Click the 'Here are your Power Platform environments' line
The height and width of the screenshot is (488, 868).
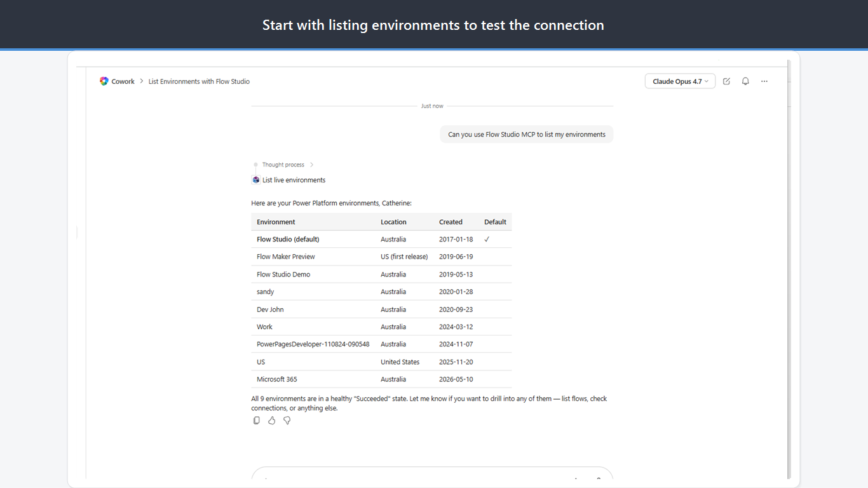(331, 203)
